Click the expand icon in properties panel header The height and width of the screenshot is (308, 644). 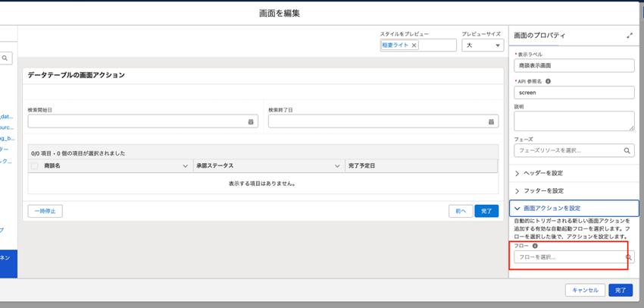coord(630,36)
